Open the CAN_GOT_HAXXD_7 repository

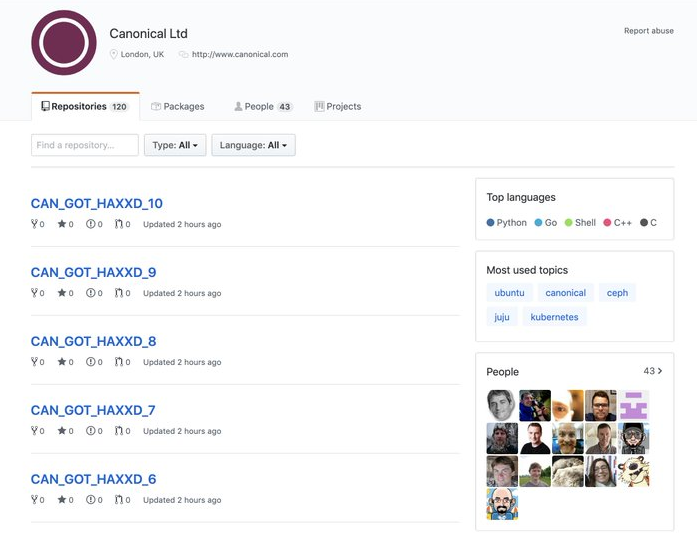93,410
